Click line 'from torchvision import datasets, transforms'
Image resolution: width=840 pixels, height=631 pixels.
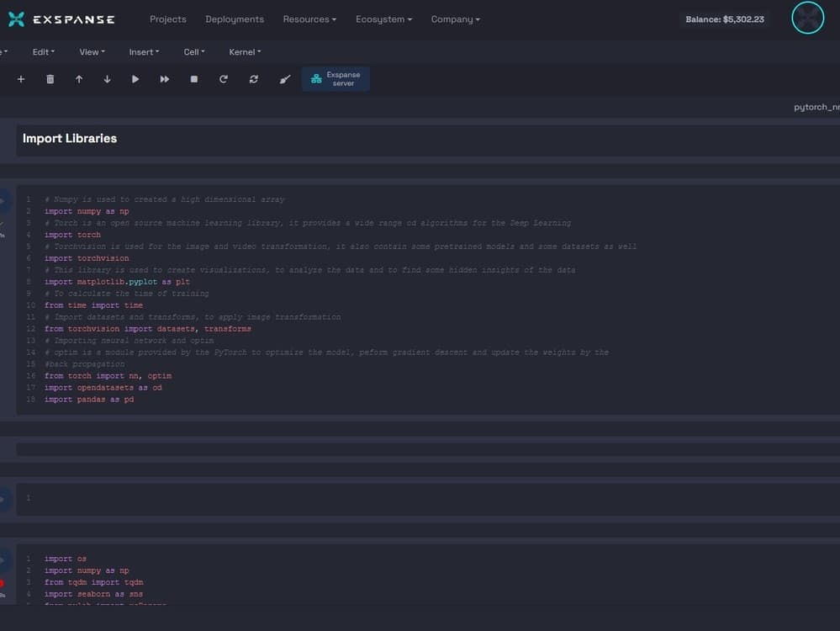click(x=148, y=329)
